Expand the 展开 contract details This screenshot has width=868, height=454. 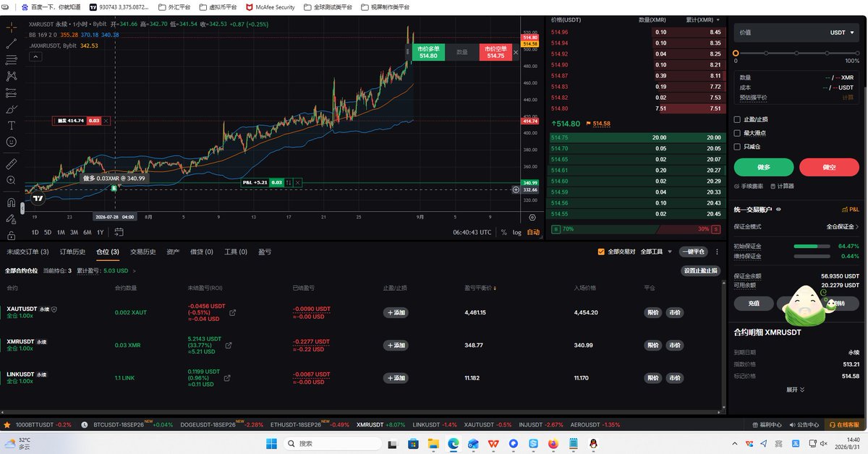[x=796, y=389]
